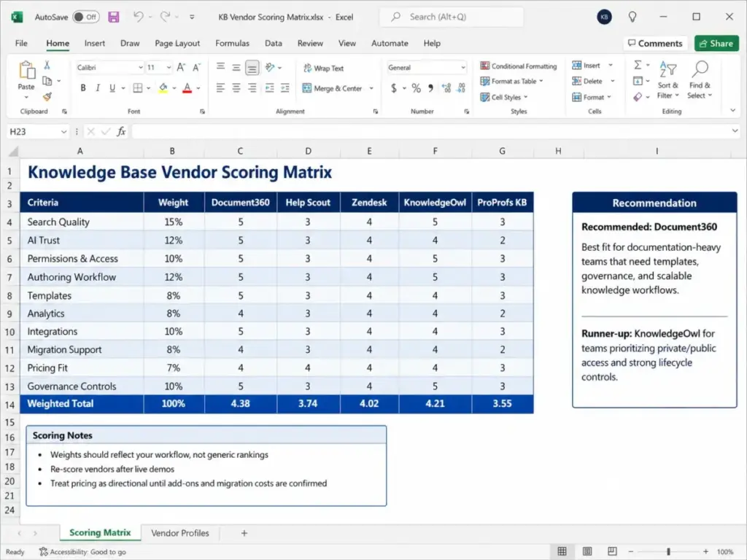Apply yellow Fill Color to cell
747x560 pixels.
pos(163,88)
